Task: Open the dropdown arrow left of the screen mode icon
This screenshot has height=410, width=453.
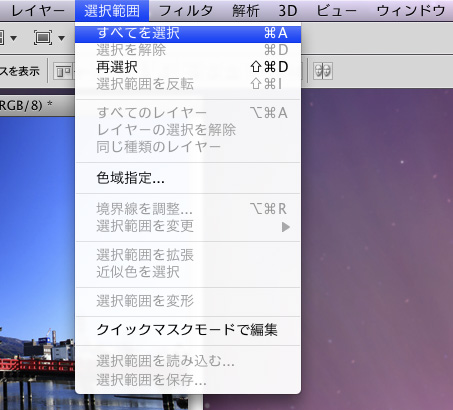Action: (x=13, y=38)
